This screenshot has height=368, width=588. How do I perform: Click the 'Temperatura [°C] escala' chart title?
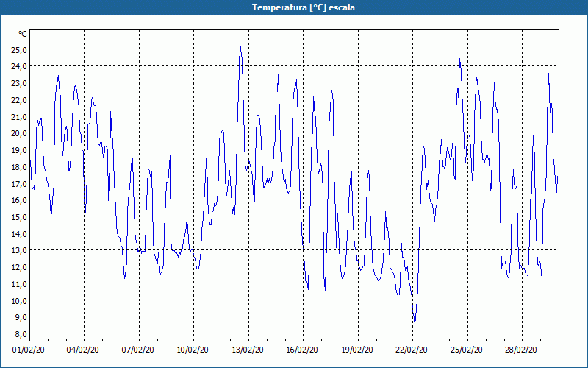303,7
